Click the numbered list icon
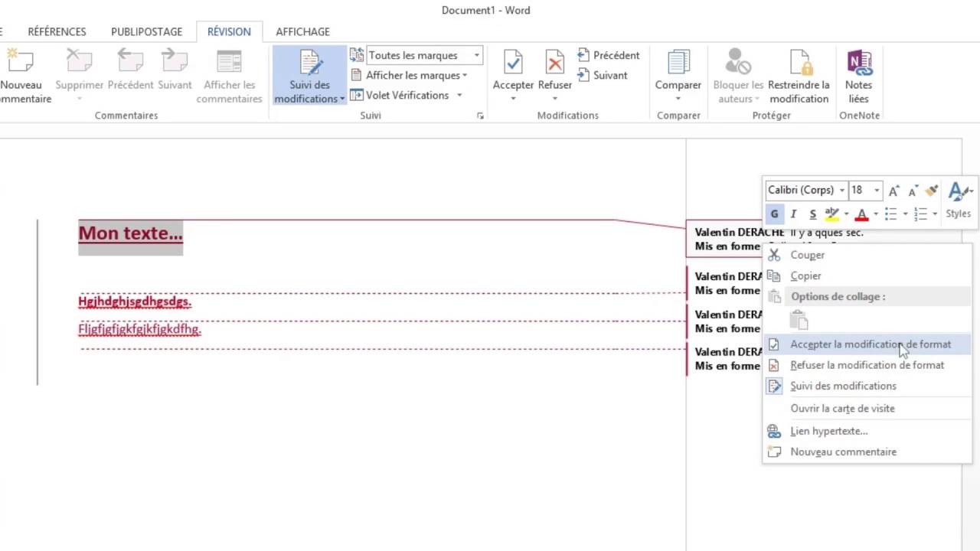This screenshot has width=980, height=551. 920,214
